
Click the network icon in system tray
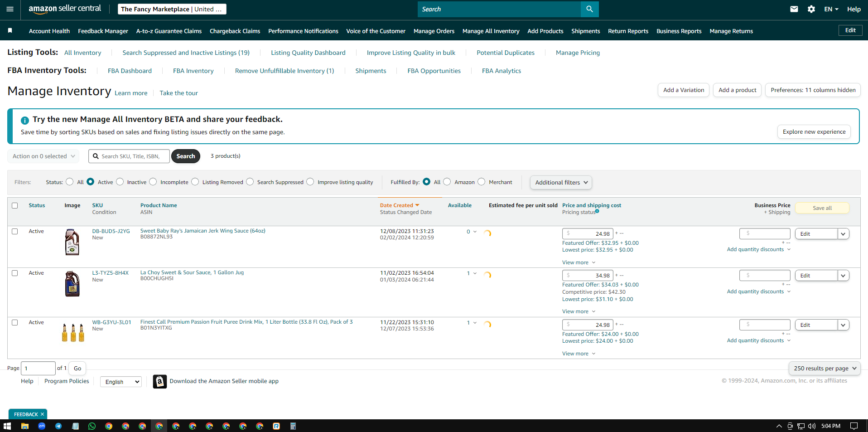(x=801, y=426)
